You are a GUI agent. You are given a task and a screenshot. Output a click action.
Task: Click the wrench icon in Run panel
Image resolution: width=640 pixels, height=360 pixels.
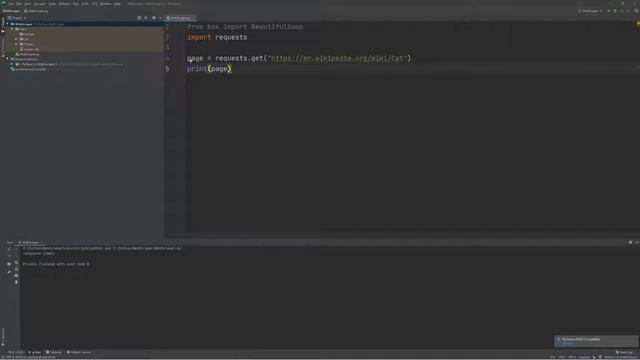point(9,272)
